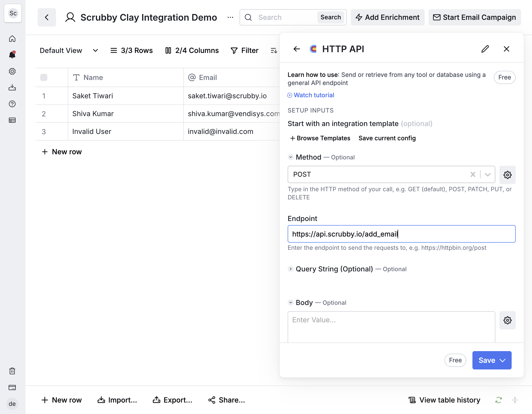Click Save current config
This screenshot has width=532, height=414.
[x=387, y=138]
